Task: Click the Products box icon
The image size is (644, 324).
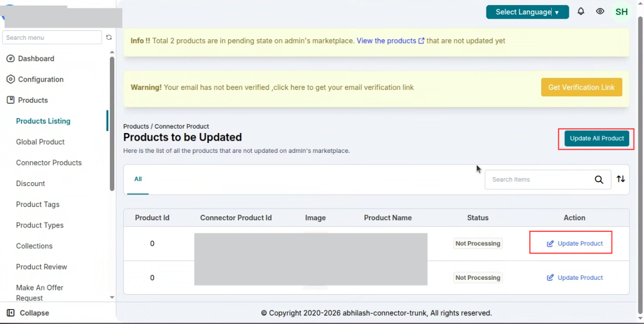Action: click(x=10, y=100)
